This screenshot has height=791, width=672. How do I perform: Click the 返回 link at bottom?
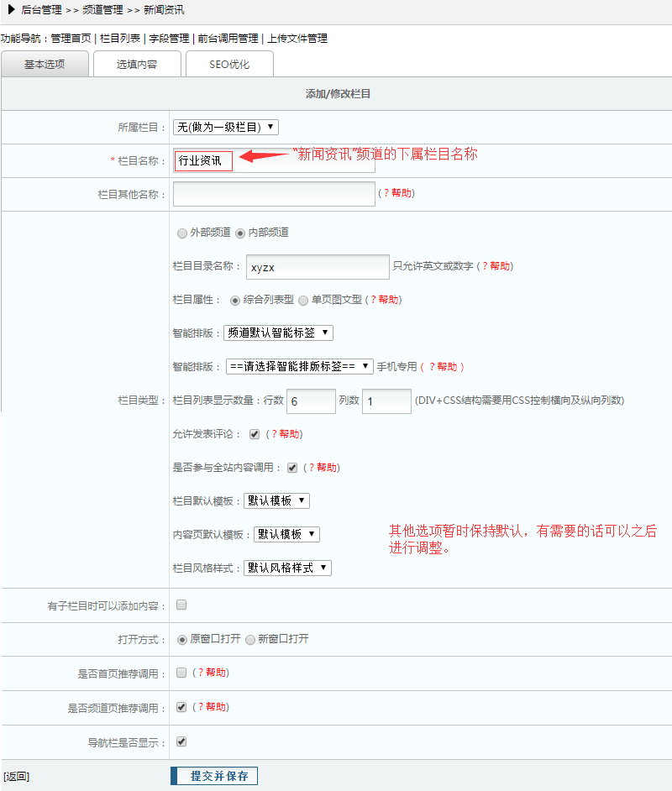point(16,777)
